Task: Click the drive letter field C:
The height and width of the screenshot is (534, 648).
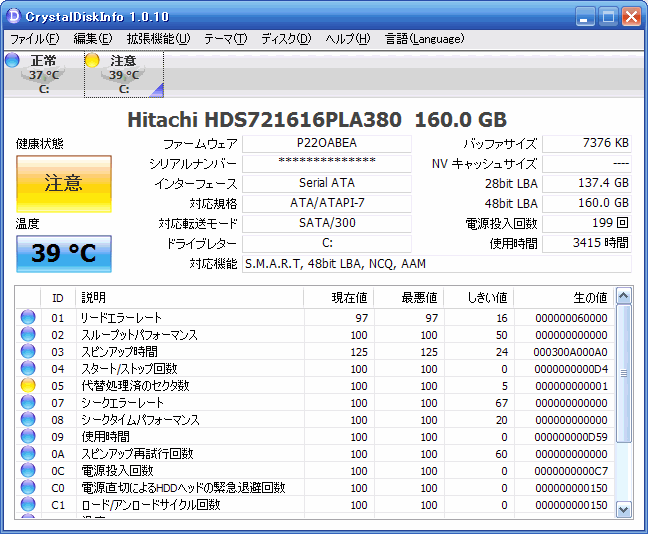Action: coord(327,243)
